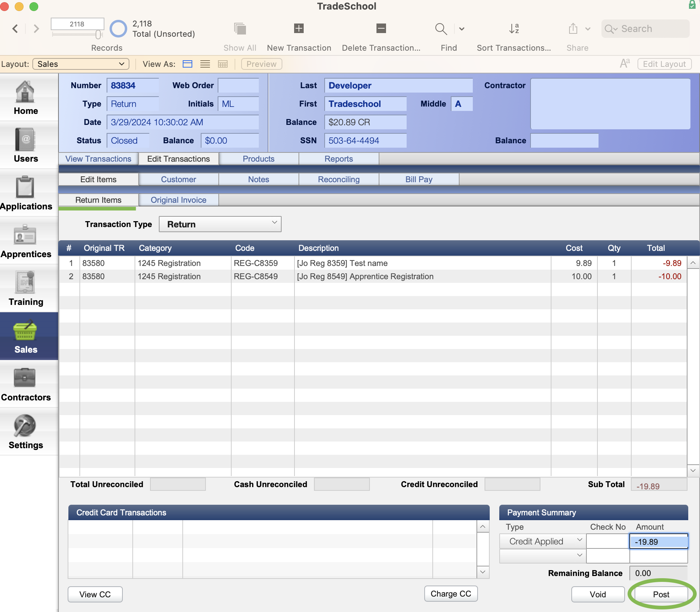Viewport: 700px width, 612px height.
Task: Click the Check No field for Credit Applied
Action: (607, 541)
